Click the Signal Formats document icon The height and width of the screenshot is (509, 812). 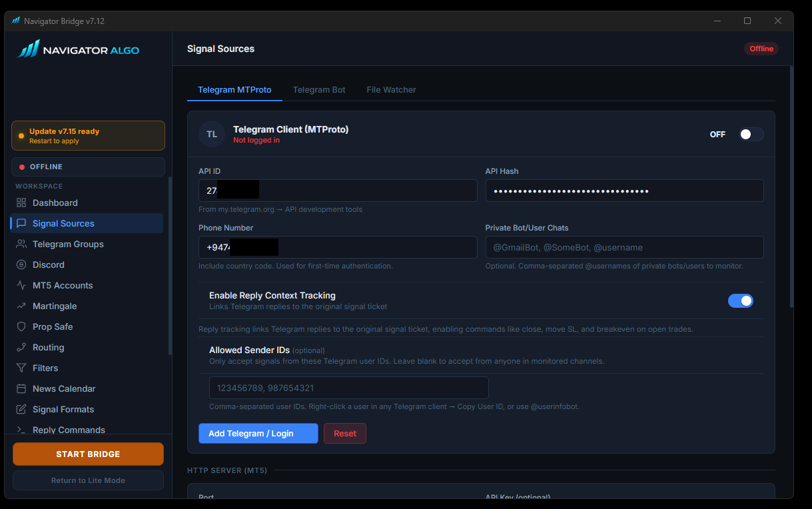21,409
